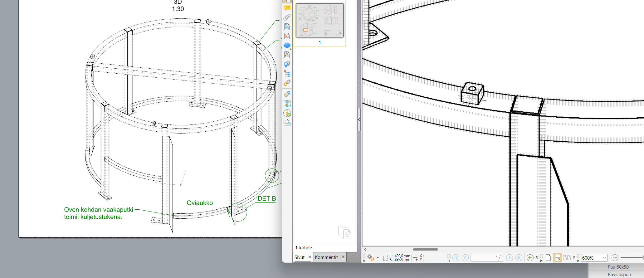Open the Attachments panel via the paperclip icon
The height and width of the screenshot is (278, 644).
pyautogui.click(x=287, y=17)
